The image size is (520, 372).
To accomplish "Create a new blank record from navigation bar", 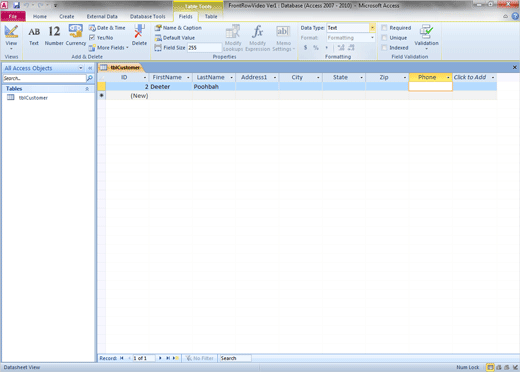I will coord(176,358).
